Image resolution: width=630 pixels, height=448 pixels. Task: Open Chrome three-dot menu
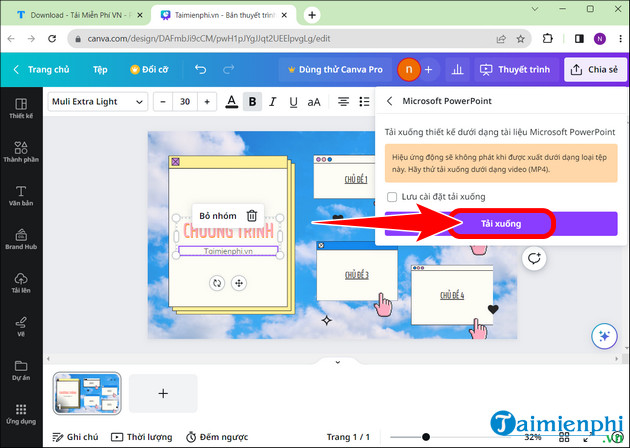pyautogui.click(x=620, y=39)
